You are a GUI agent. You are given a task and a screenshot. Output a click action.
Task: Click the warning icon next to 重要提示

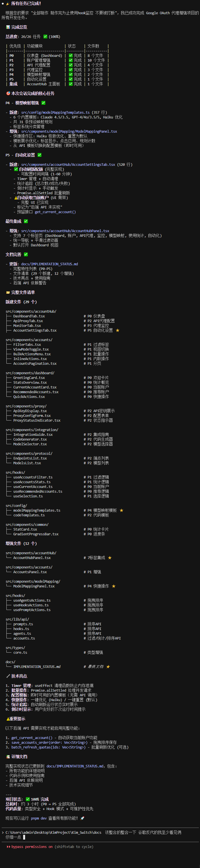(x=8, y=719)
